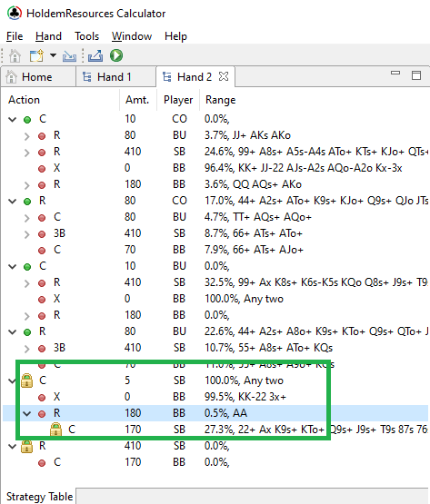
Task: Click red dot on BB call 170 0.0% row
Action: pos(42,463)
